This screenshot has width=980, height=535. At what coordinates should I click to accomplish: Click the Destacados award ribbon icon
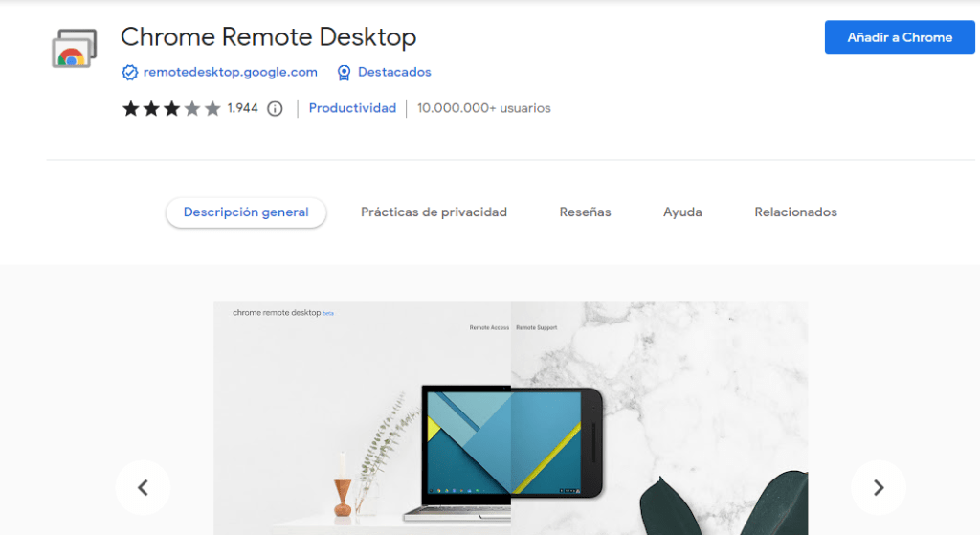point(345,73)
